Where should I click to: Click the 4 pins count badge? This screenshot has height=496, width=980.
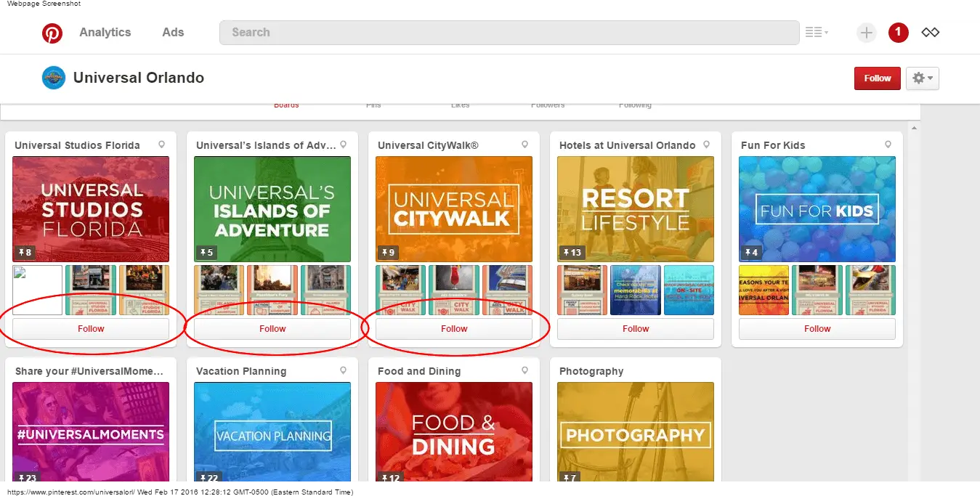tap(752, 253)
